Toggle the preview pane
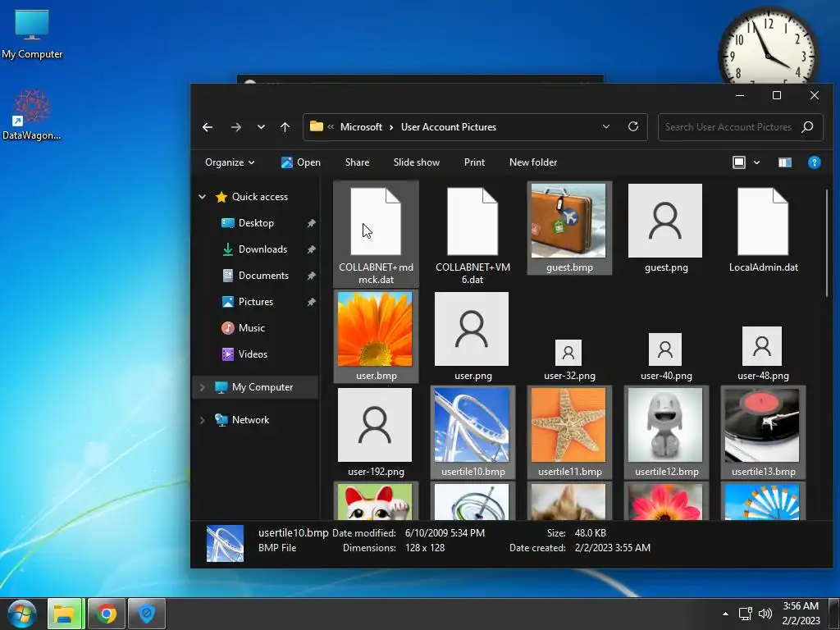The height and width of the screenshot is (630, 840). [x=785, y=162]
